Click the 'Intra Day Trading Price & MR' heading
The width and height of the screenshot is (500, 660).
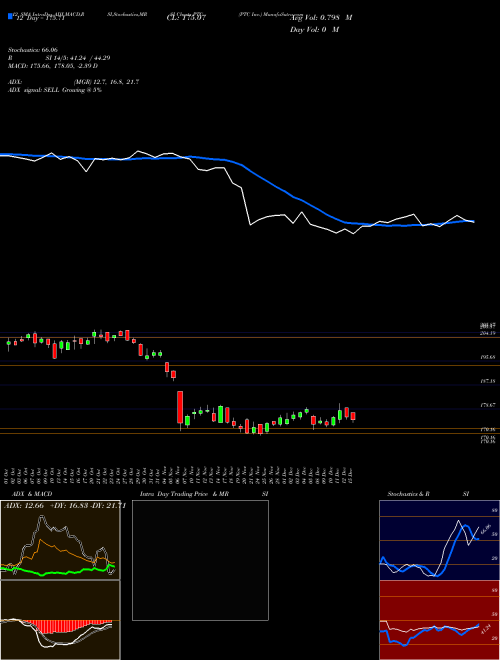point(184,494)
